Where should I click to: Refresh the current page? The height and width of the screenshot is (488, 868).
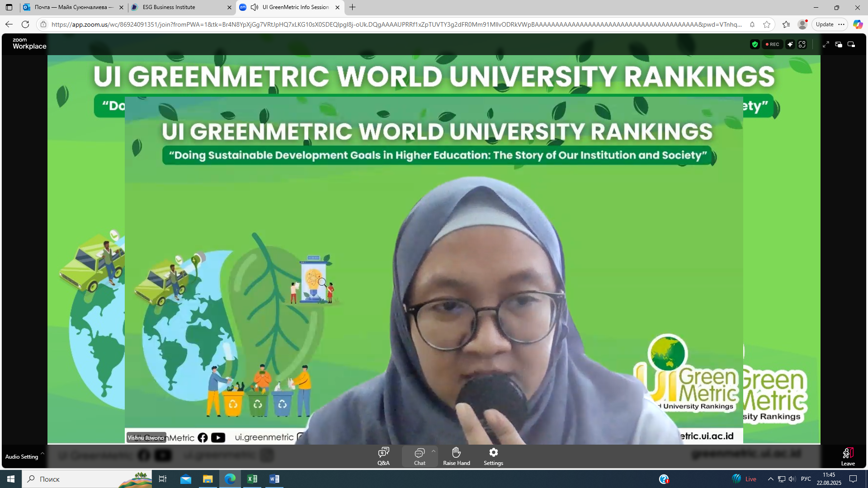[25, 24]
